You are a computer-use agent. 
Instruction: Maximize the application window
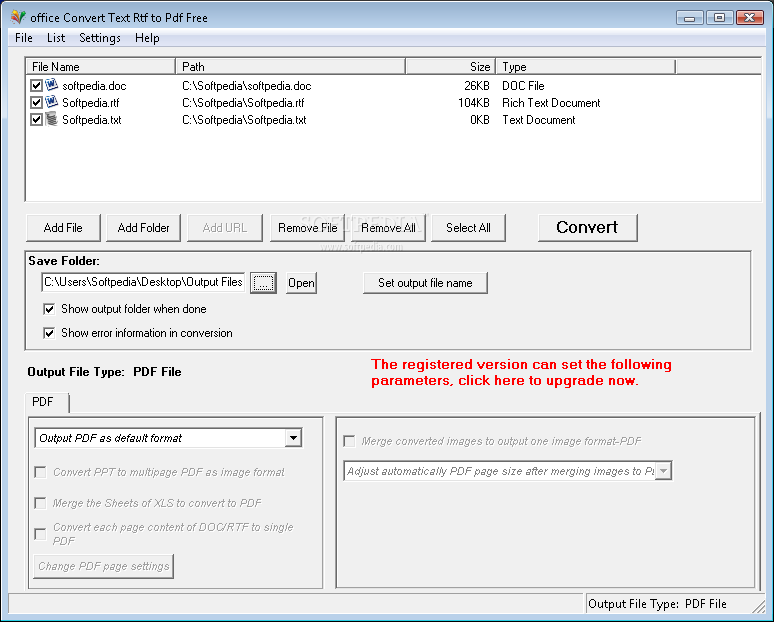coord(720,18)
